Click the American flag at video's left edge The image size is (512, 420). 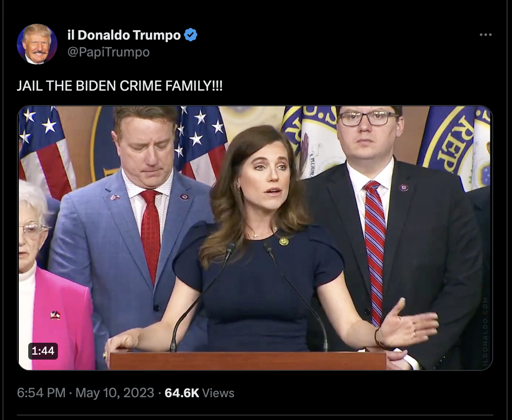click(x=45, y=151)
